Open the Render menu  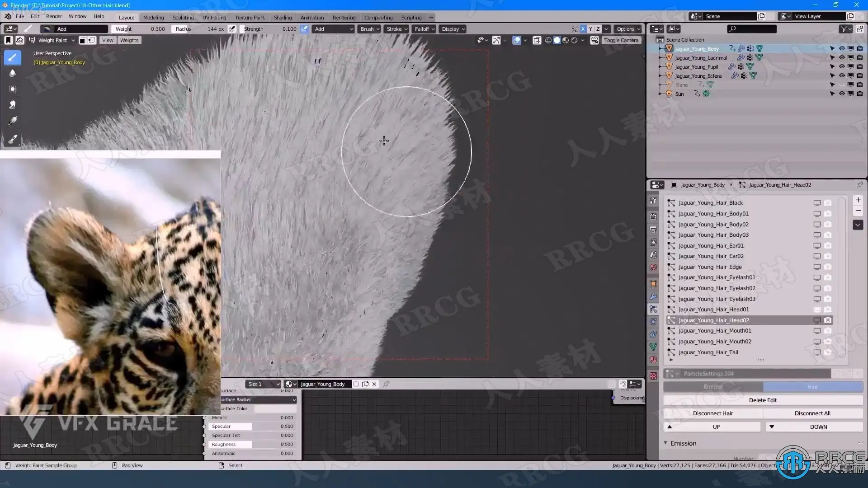pyautogui.click(x=54, y=16)
